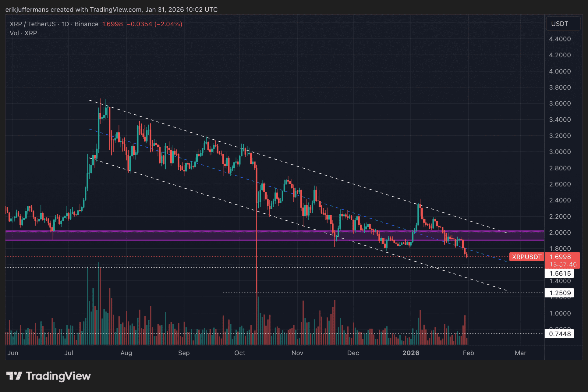Select the 1.2509 horizontal line label
The image size is (588, 392).
pyautogui.click(x=559, y=293)
